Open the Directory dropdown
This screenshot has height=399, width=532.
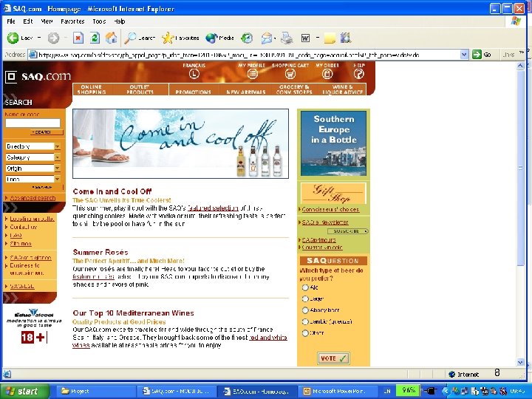[x=33, y=146]
